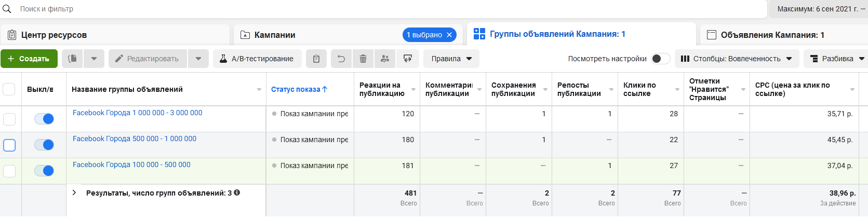Click the 'Центр ресурсов' clipboard icon
This screenshot has height=221, width=868.
pyautogui.click(x=12, y=35)
